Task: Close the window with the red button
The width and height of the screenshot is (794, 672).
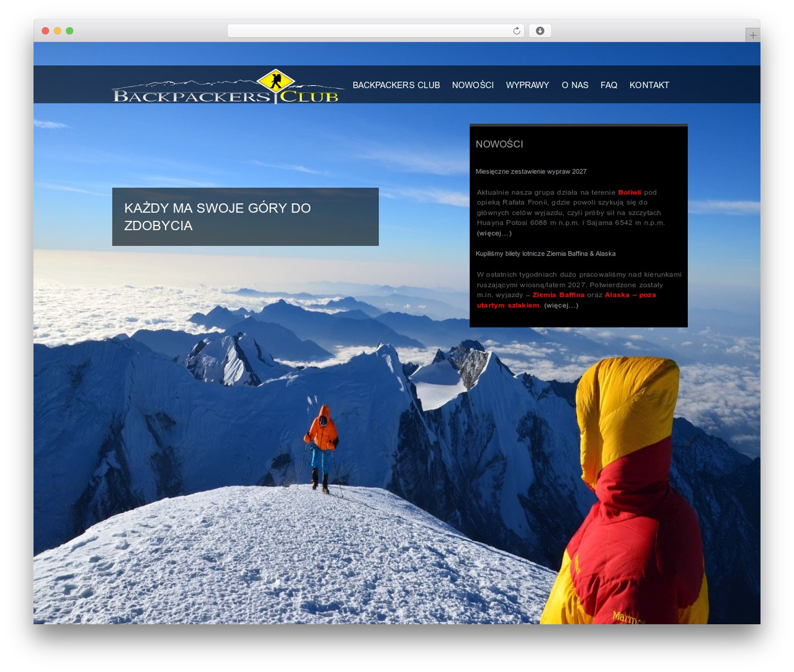Action: (x=45, y=31)
